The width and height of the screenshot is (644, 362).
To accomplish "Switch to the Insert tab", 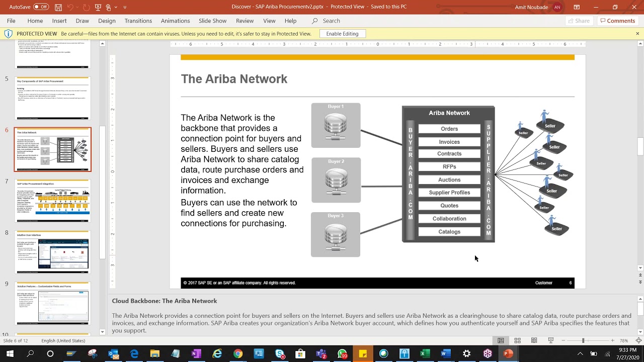I will pyautogui.click(x=59, y=21).
